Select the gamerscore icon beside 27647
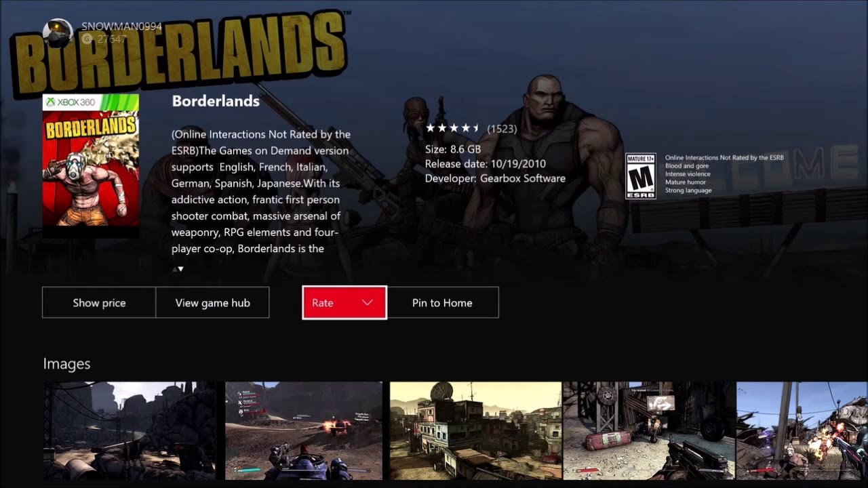The image size is (868, 488). (x=87, y=39)
